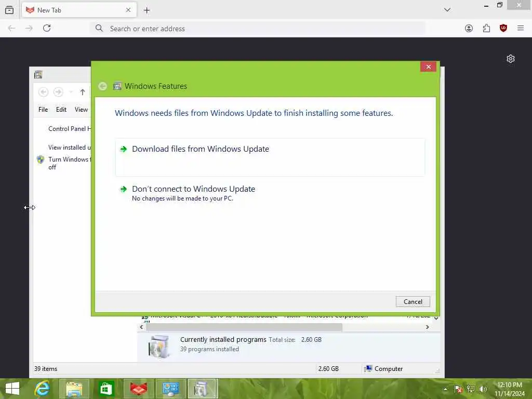Open a new browser tab with plus
The height and width of the screenshot is (399, 532).
[x=147, y=10]
